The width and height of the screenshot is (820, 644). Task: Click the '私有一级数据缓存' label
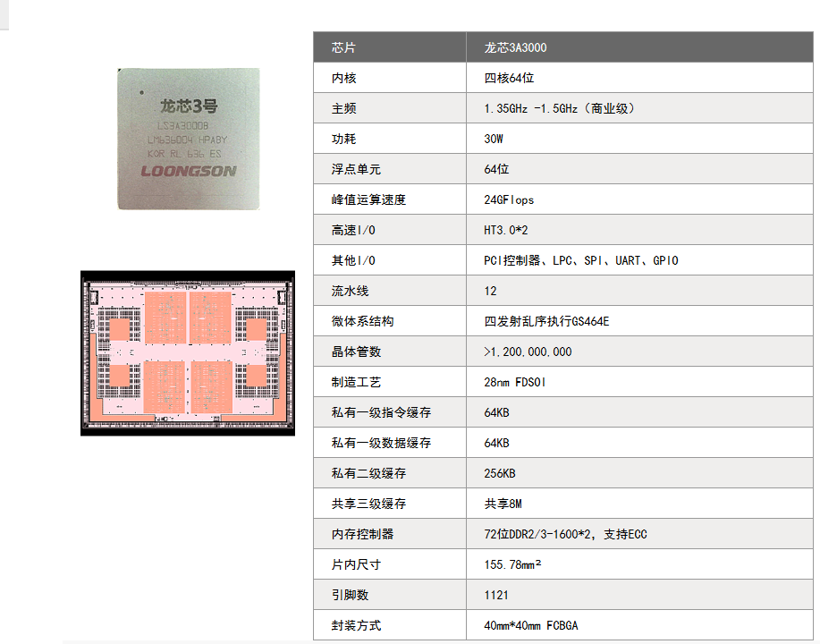381,443
